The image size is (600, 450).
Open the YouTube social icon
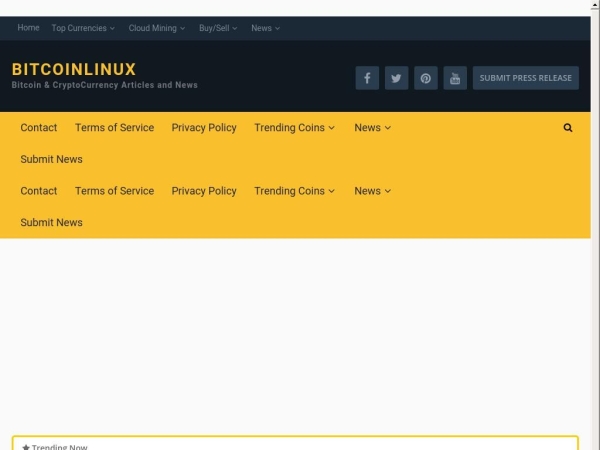tap(455, 78)
